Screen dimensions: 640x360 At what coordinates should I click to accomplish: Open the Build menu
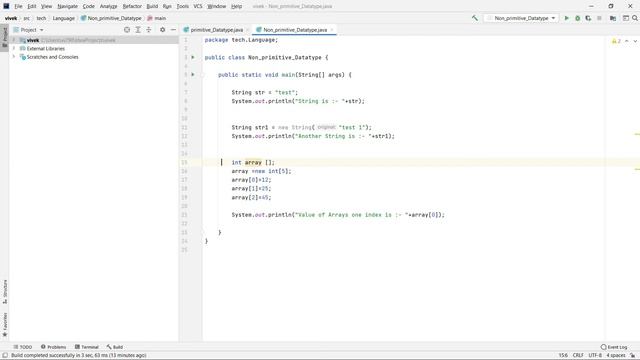tap(152, 6)
